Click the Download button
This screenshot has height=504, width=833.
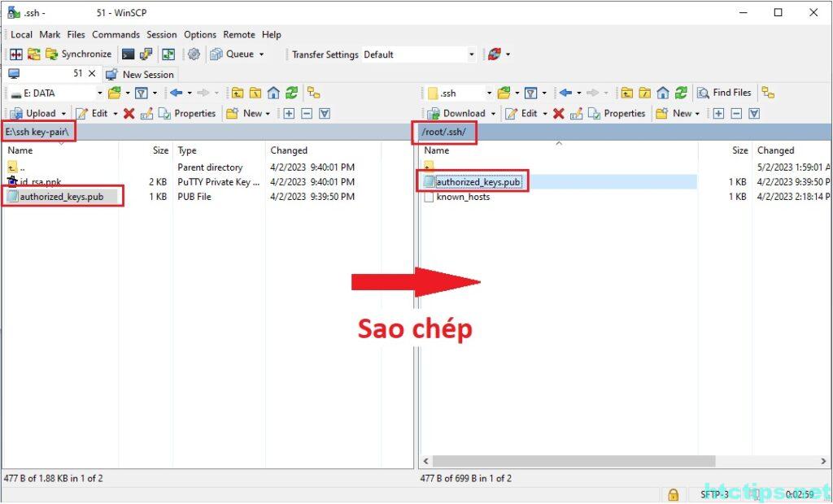coord(457,113)
